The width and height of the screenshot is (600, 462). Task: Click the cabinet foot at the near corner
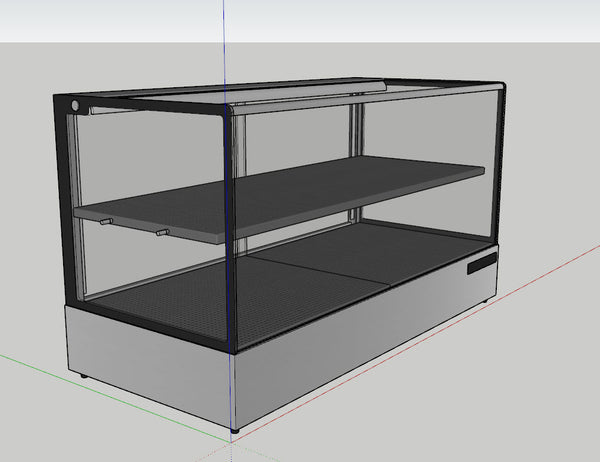235,431
